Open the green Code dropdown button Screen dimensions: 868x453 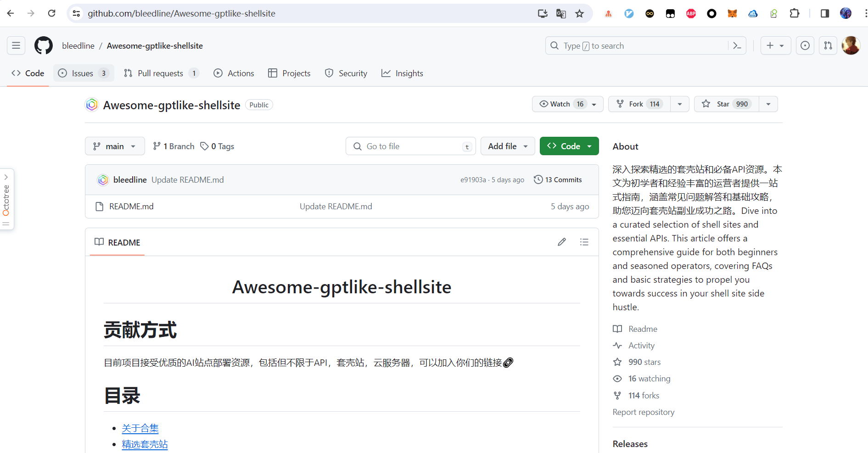tap(569, 146)
